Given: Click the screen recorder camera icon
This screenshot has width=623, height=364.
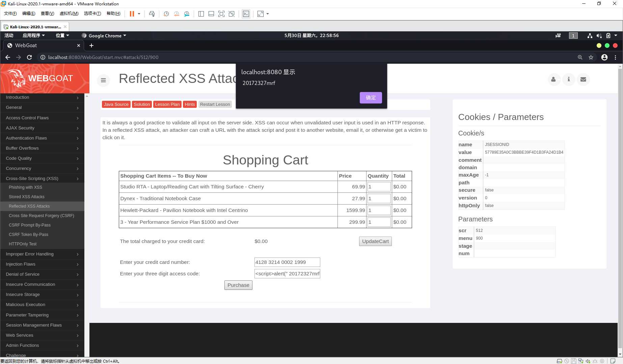Looking at the screenshot, I should pyautogui.click(x=558, y=35).
